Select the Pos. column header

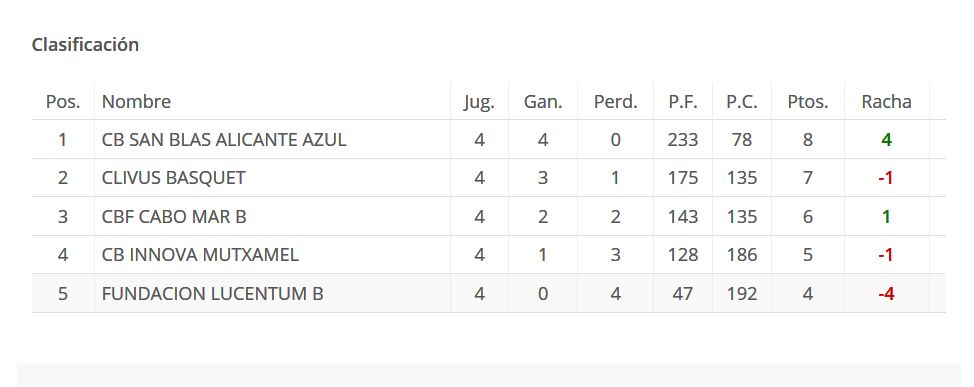(63, 101)
